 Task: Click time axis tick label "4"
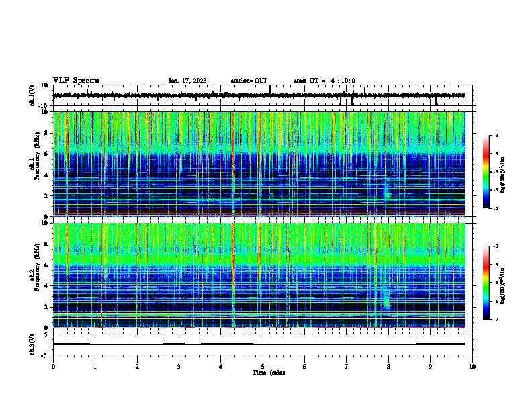(221, 367)
